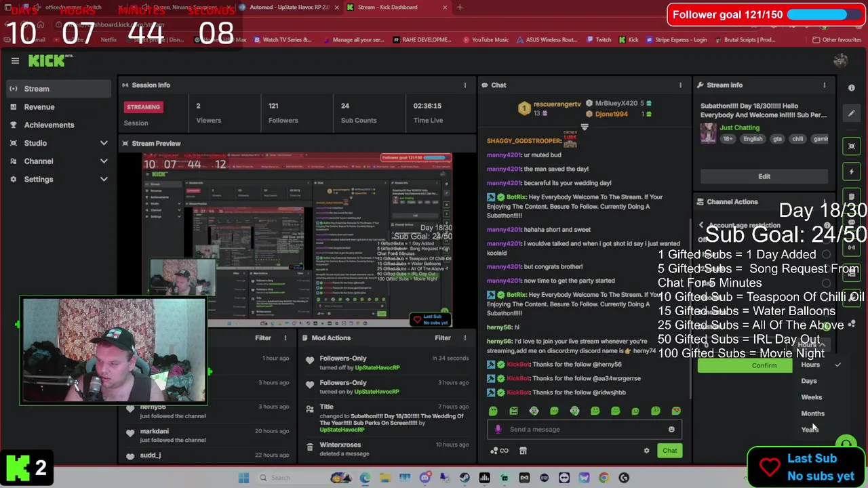The width and height of the screenshot is (868, 488).
Task: Open the Stream sidebar section
Action: tap(58, 89)
